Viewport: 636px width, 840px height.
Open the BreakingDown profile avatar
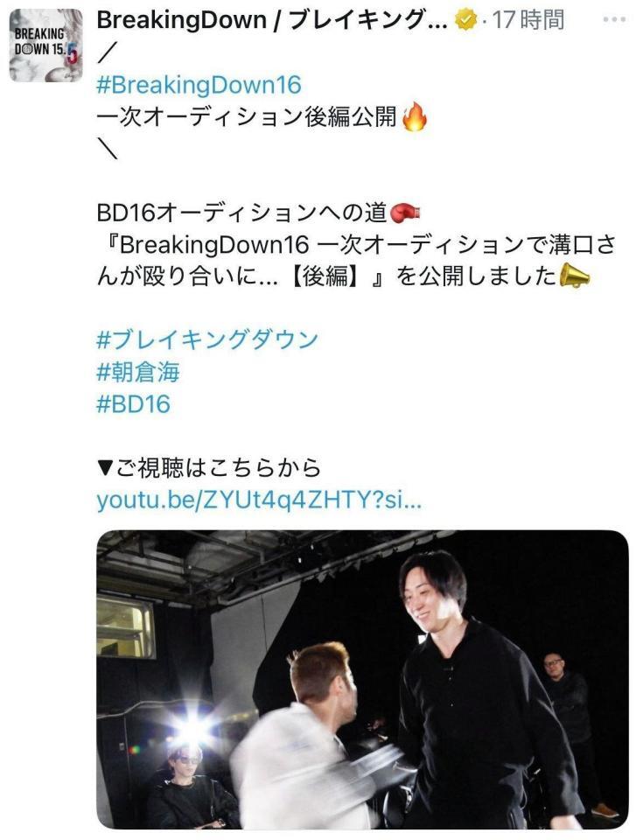[46, 45]
